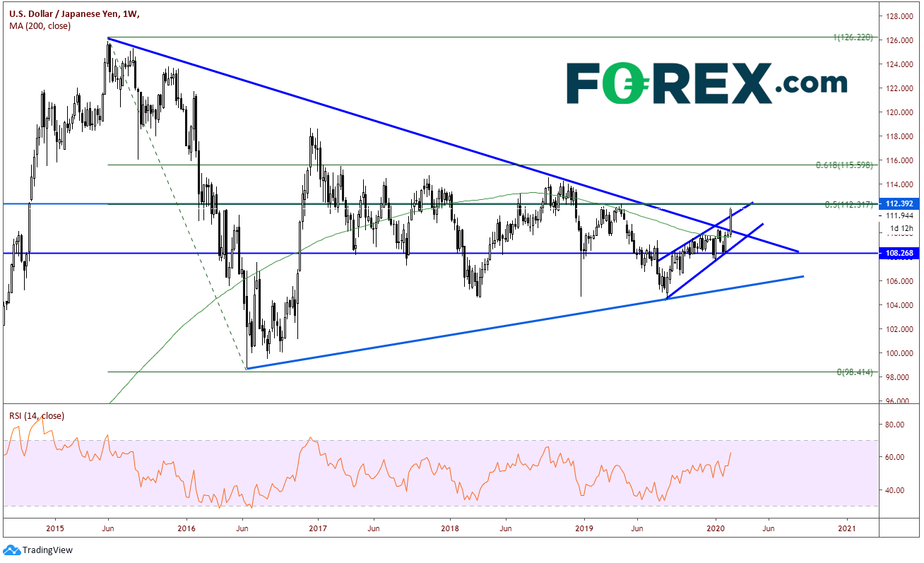The height and width of the screenshot is (563, 924).
Task: Click the 104.000 price axis tick
Action: 899,305
